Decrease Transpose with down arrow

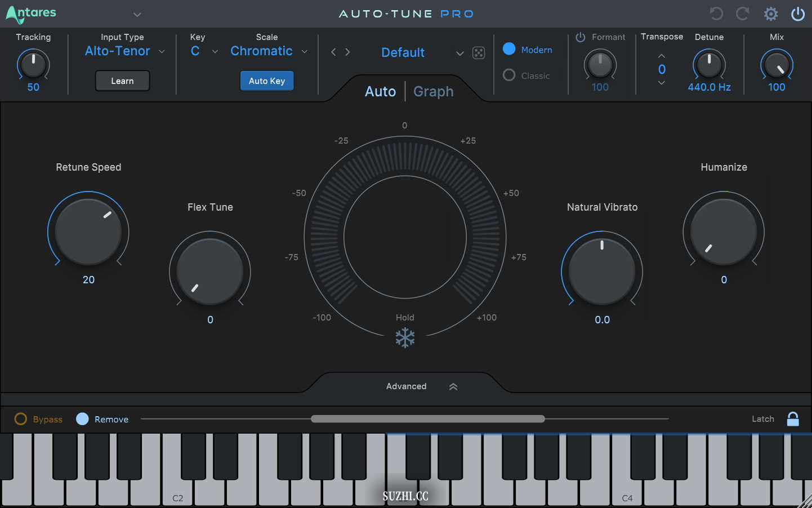click(x=662, y=83)
